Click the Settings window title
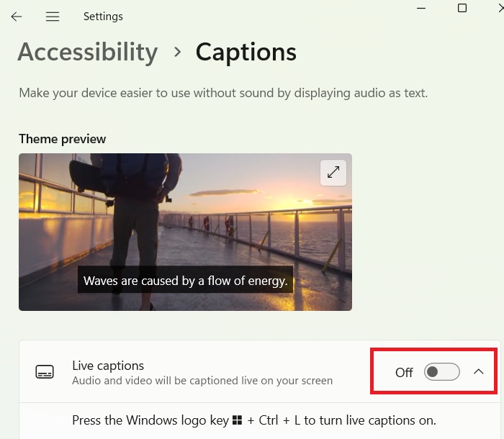504x439 pixels. (x=103, y=17)
